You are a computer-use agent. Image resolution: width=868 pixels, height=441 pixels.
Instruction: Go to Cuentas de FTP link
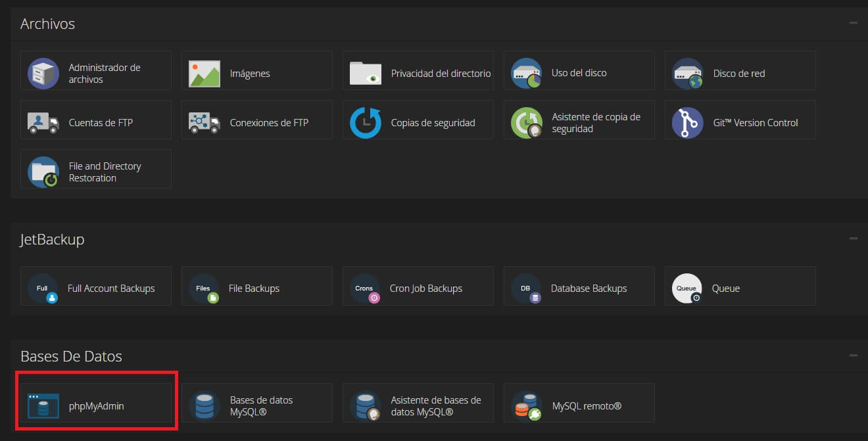[101, 123]
